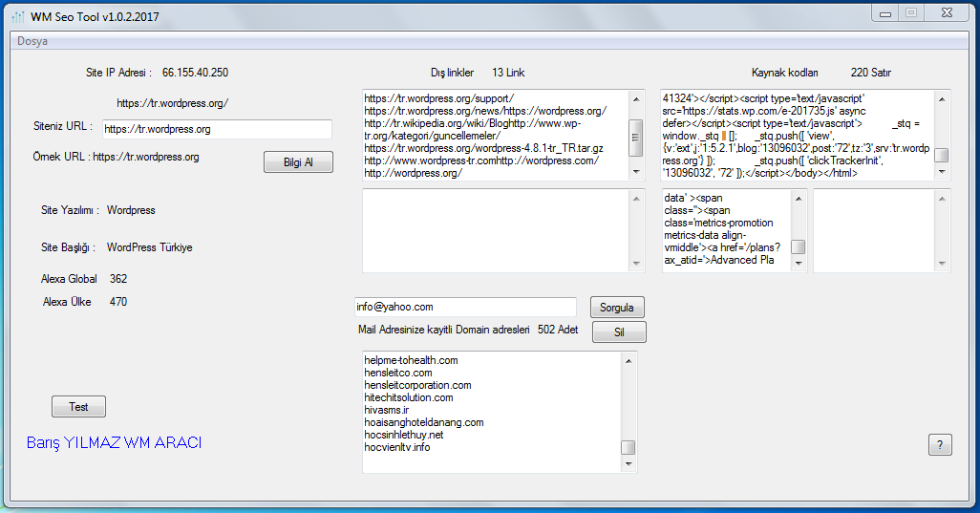This screenshot has width=980, height=513.
Task: Click the Barış YILMAZ WM ARACI label
Action: click(115, 443)
